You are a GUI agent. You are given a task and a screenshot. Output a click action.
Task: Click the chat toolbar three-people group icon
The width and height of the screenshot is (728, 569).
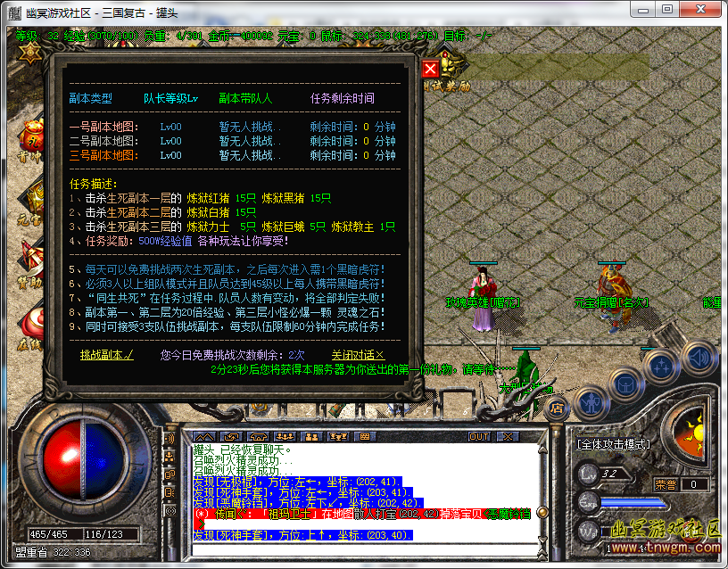pos(285,437)
